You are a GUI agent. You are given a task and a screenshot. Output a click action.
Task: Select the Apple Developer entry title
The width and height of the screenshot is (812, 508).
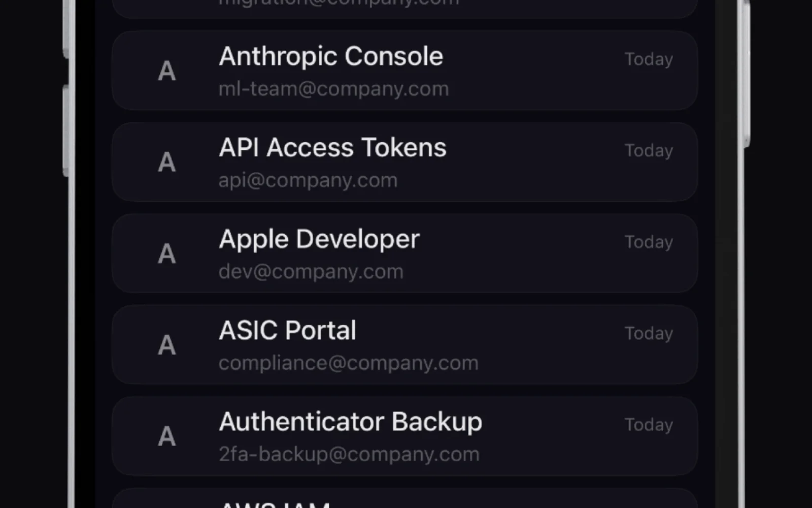(319, 239)
